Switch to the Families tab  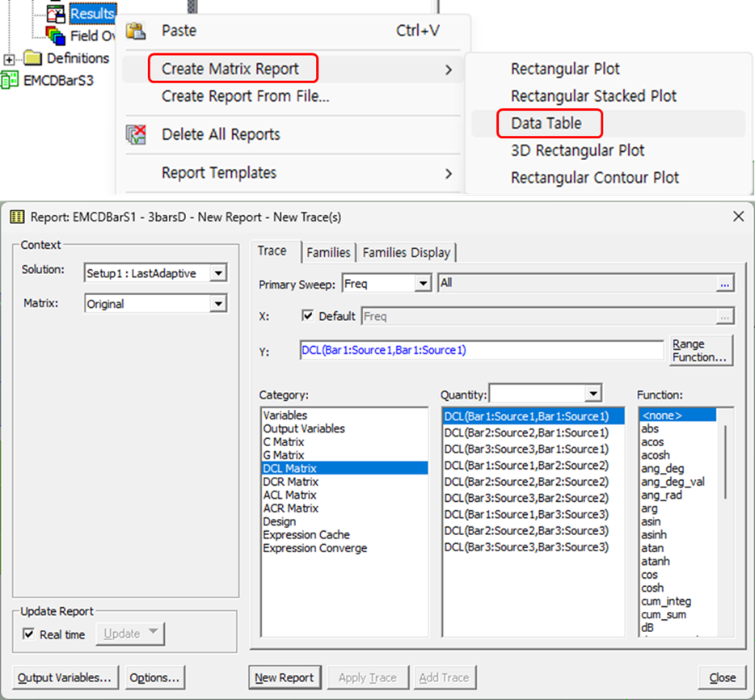328,253
